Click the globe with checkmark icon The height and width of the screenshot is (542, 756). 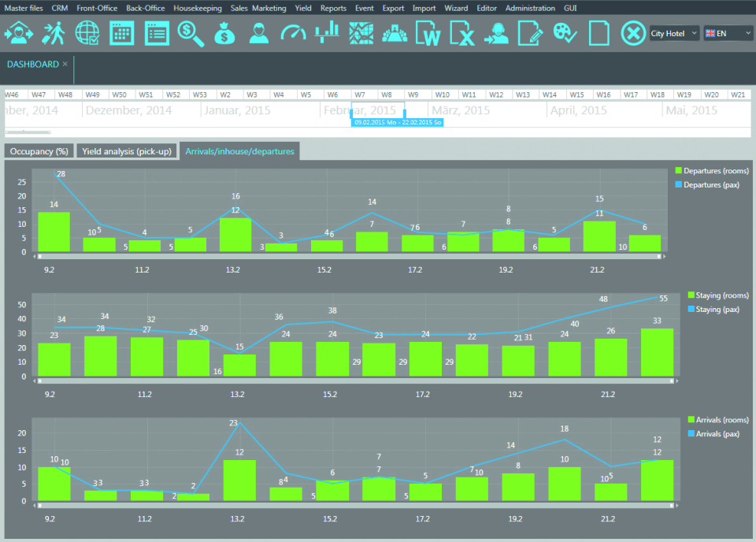(x=87, y=33)
